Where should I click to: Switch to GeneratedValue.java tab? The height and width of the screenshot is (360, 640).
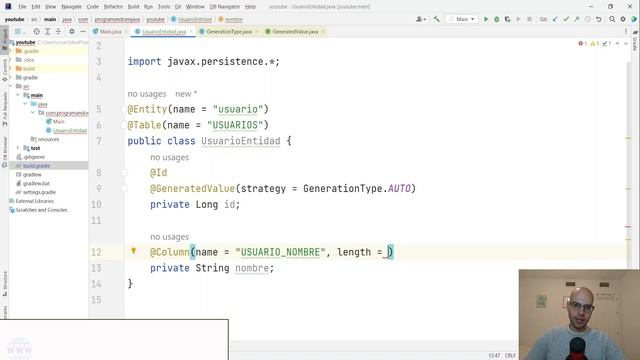coord(295,31)
